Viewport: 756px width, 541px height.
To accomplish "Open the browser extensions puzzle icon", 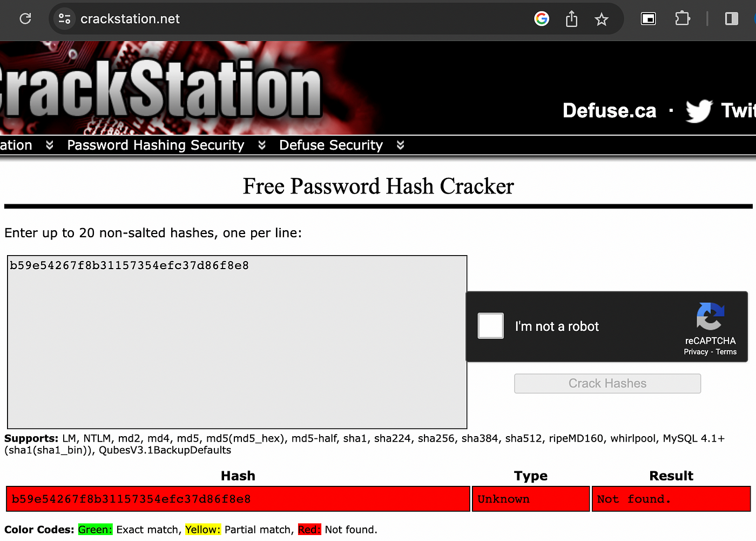I will [x=683, y=18].
